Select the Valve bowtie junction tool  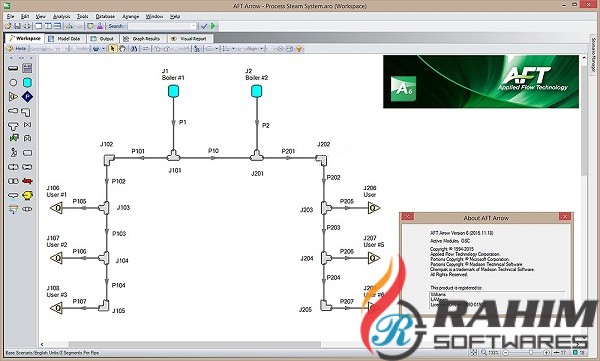(x=27, y=125)
